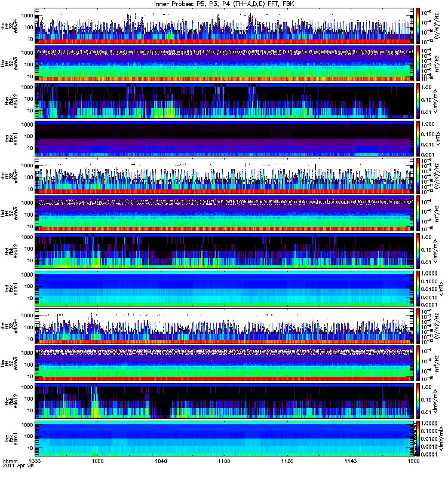Image resolution: width=448 pixels, height=478 pixels.
Task: Click the 1100 time axis label
Action: [224, 461]
